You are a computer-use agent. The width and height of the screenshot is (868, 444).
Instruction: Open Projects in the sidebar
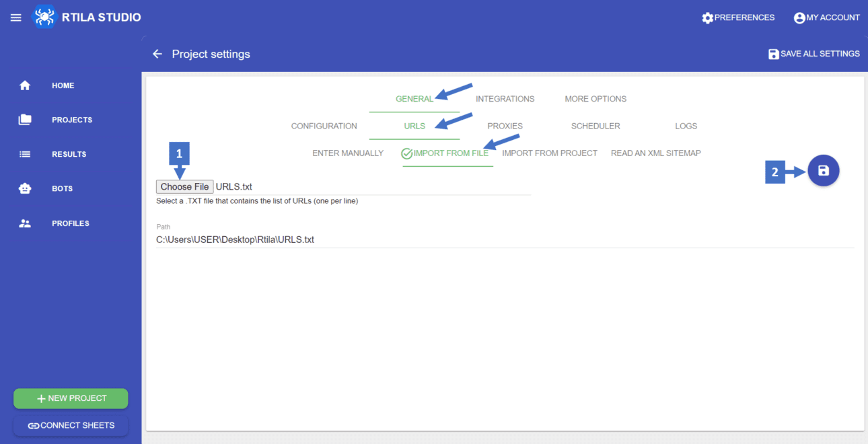pos(71,120)
